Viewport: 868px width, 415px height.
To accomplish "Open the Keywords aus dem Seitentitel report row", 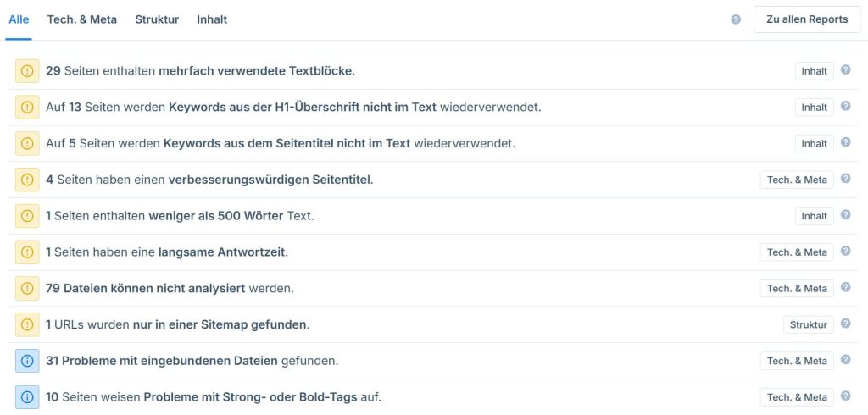I will (280, 144).
